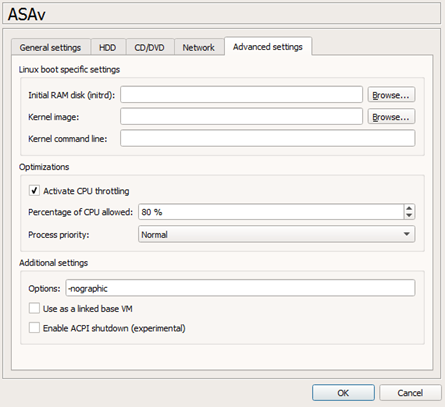Click the Optimizations section label
Image resolution: width=445 pixels, height=407 pixels.
pyautogui.click(x=44, y=167)
